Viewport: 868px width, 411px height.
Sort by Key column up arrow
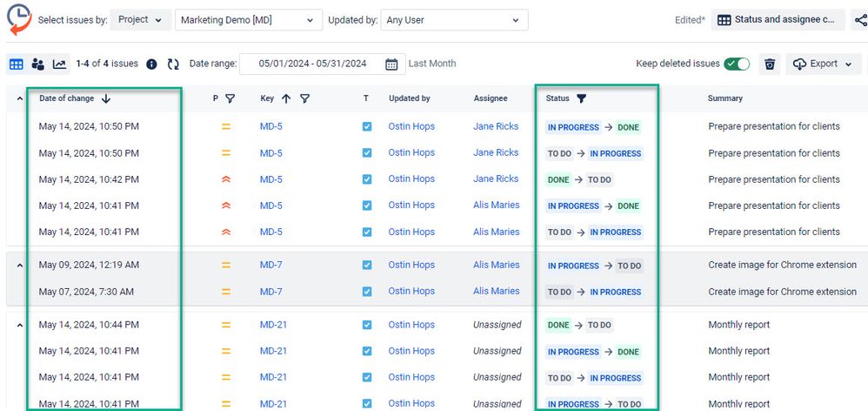coord(286,98)
